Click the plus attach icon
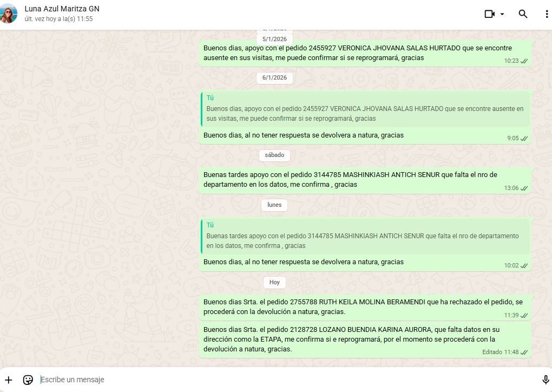 (x=9, y=380)
